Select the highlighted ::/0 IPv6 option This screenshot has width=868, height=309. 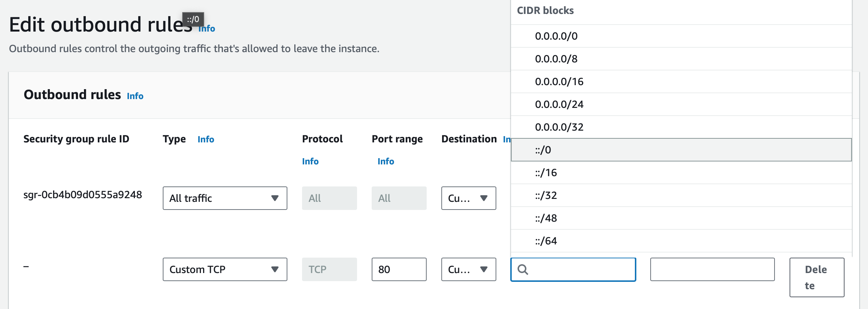pyautogui.click(x=543, y=150)
